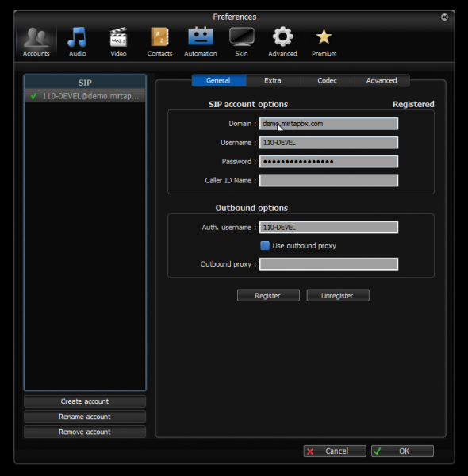The height and width of the screenshot is (476, 468).
Task: Switch to the Extra tab
Action: [273, 80]
